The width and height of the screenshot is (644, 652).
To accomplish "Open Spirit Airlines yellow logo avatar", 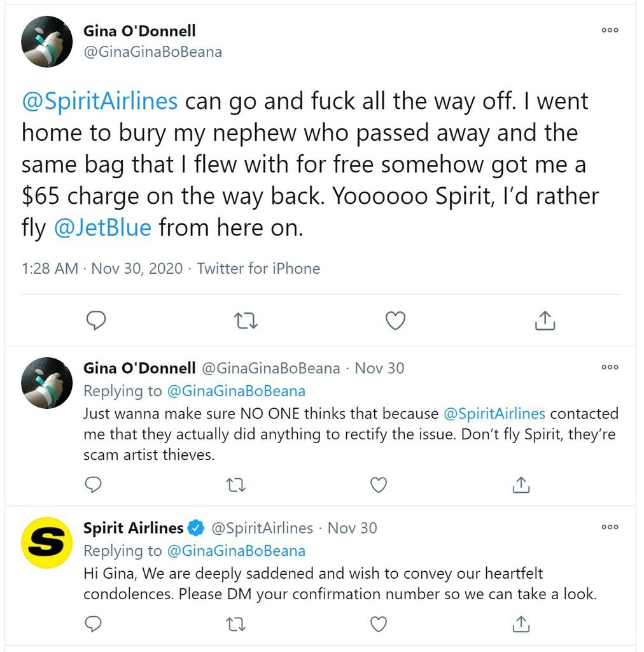I will click(47, 542).
